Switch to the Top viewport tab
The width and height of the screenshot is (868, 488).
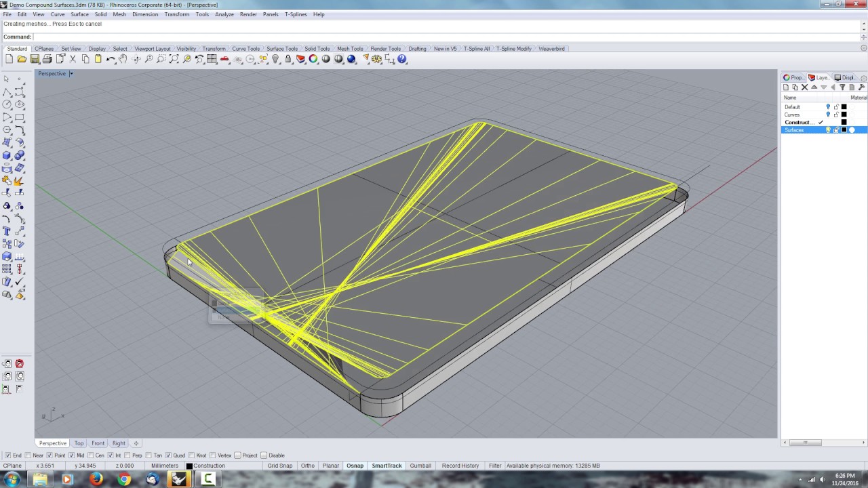(79, 443)
